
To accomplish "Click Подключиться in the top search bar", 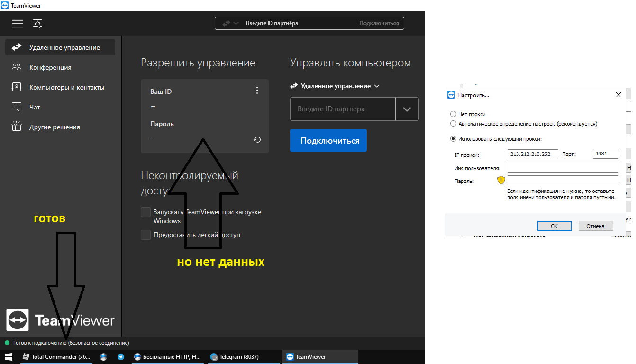I will click(379, 23).
